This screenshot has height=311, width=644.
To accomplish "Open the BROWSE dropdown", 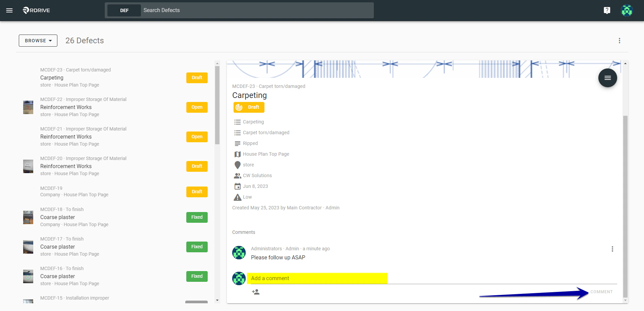I will [x=38, y=41].
